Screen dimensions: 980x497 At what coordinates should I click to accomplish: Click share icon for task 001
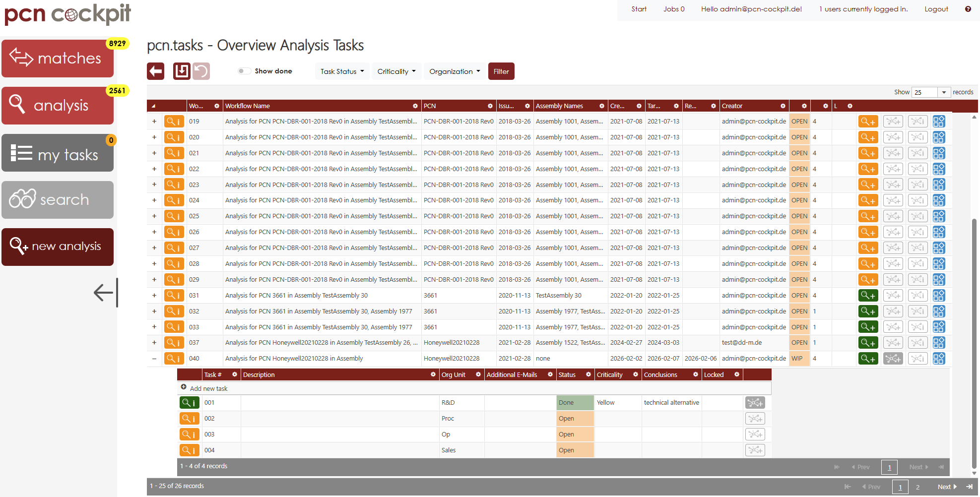pyautogui.click(x=755, y=403)
